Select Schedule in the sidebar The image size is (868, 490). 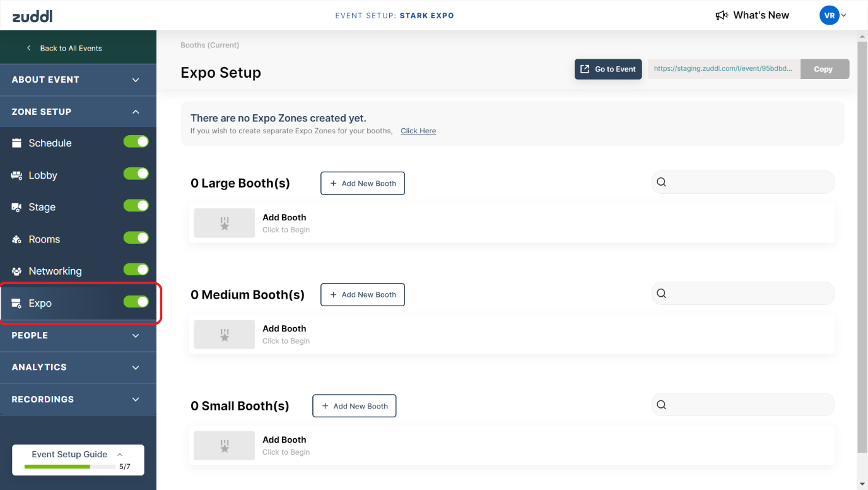50,143
